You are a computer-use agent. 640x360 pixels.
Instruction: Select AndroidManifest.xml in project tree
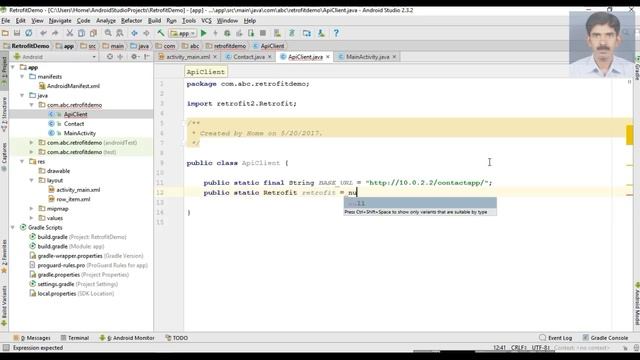coord(73,86)
